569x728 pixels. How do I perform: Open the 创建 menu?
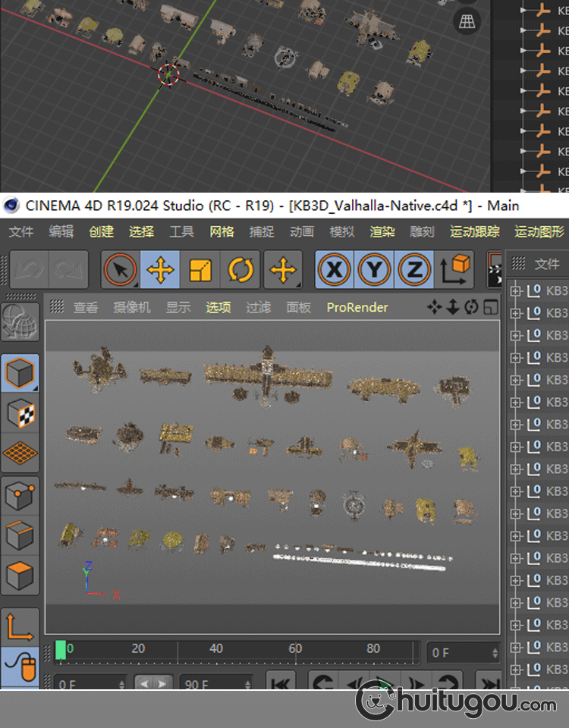coord(101,231)
